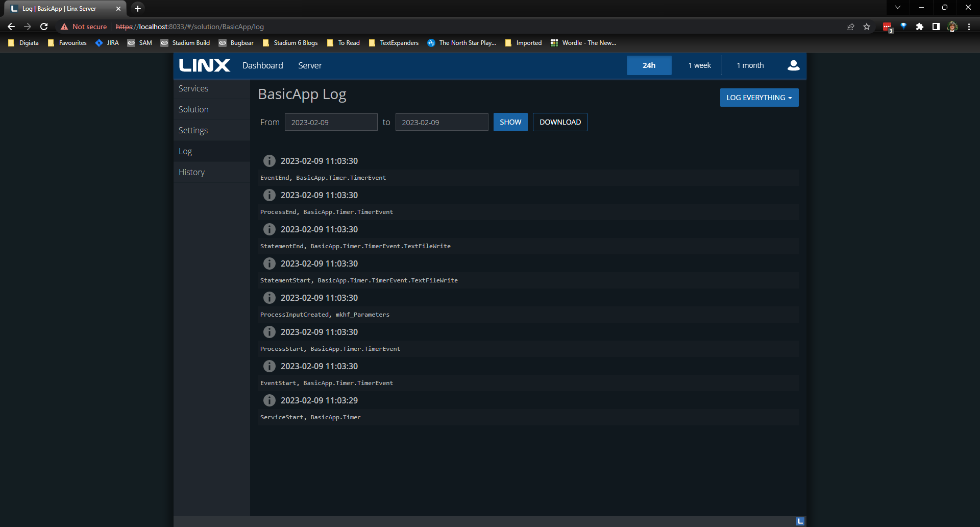Open the Wordle bookmark
The image size is (980, 527).
click(583, 43)
